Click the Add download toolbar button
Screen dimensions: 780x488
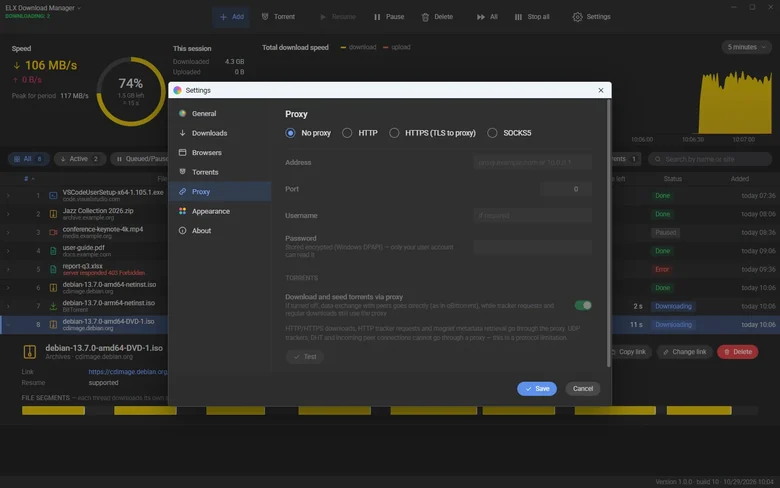point(231,17)
